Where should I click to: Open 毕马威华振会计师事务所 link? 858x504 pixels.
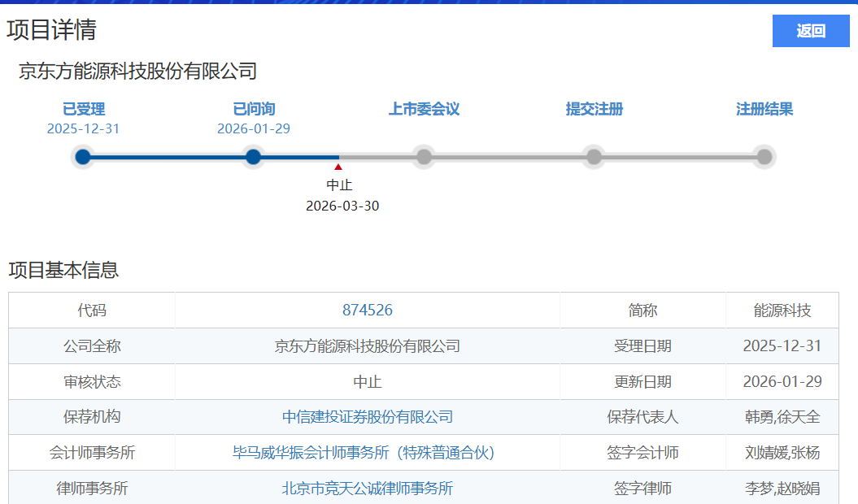364,453
